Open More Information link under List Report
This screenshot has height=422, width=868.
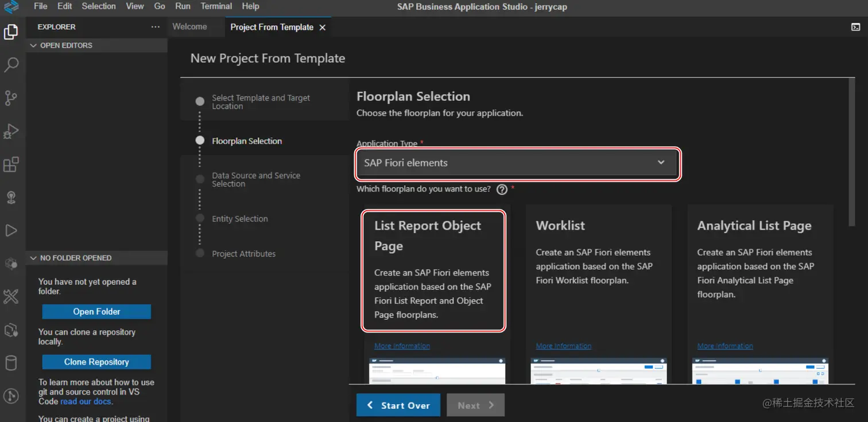402,346
